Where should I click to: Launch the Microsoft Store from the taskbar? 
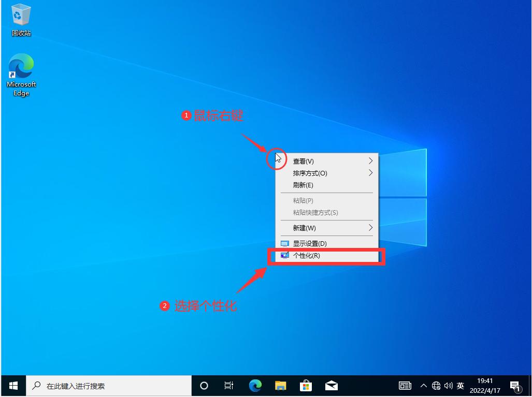pos(306,385)
